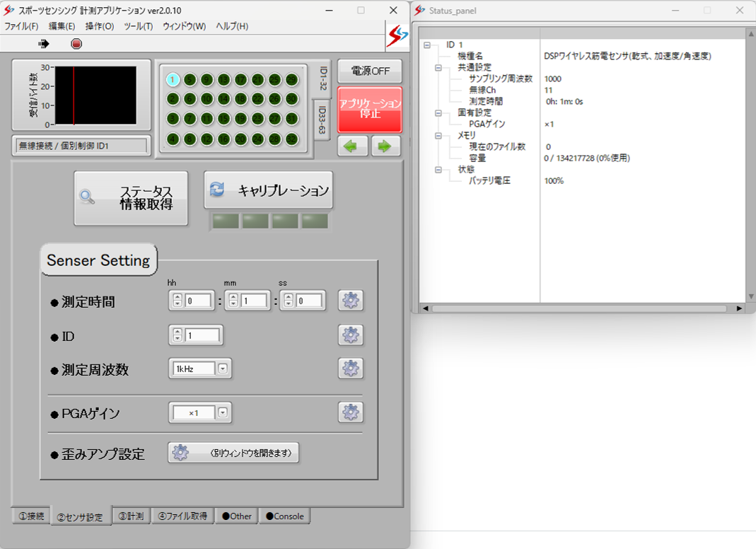The height and width of the screenshot is (549, 756).
Task: Click the キャリブレーション button
Action: point(269,190)
